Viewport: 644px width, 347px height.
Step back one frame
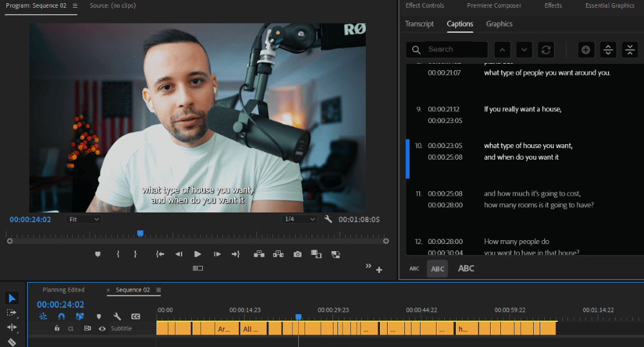pyautogui.click(x=178, y=254)
